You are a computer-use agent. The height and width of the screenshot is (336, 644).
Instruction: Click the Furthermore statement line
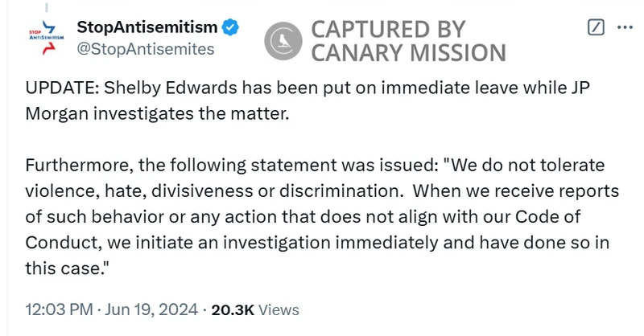tap(315, 166)
